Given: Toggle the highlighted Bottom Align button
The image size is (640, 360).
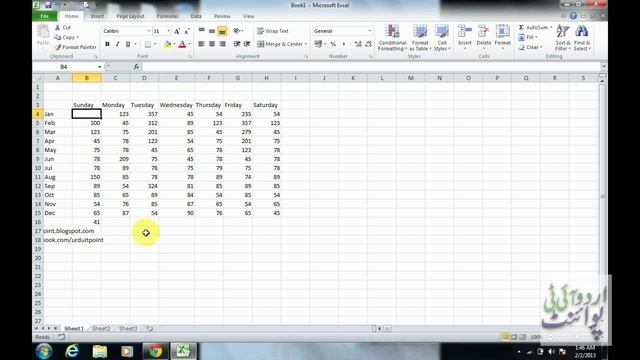Looking at the screenshot, I should coord(222,31).
